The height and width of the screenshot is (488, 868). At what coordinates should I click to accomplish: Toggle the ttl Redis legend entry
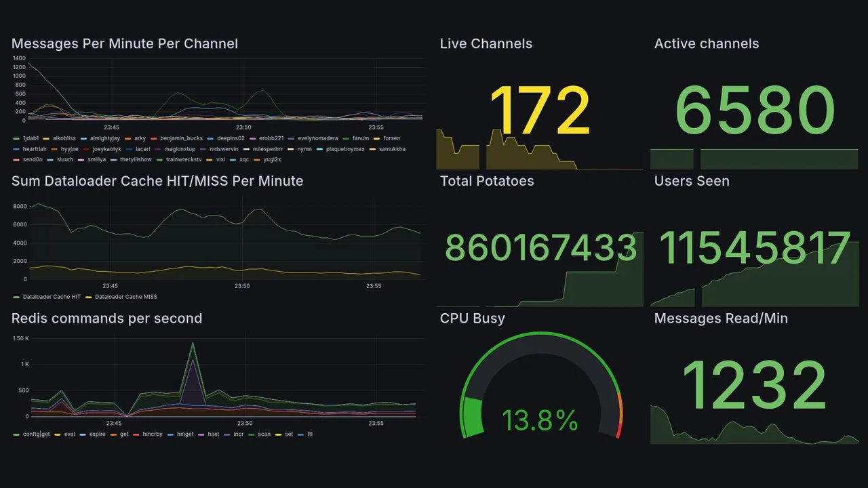point(310,434)
